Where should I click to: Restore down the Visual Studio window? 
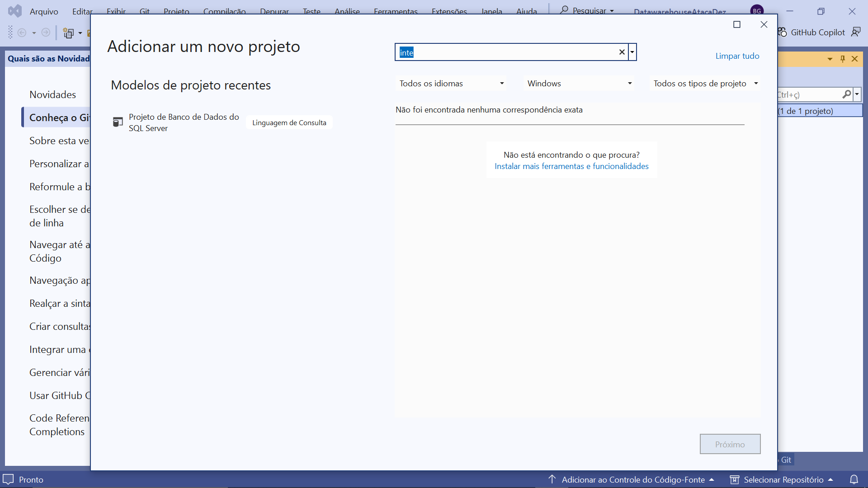tap(821, 11)
